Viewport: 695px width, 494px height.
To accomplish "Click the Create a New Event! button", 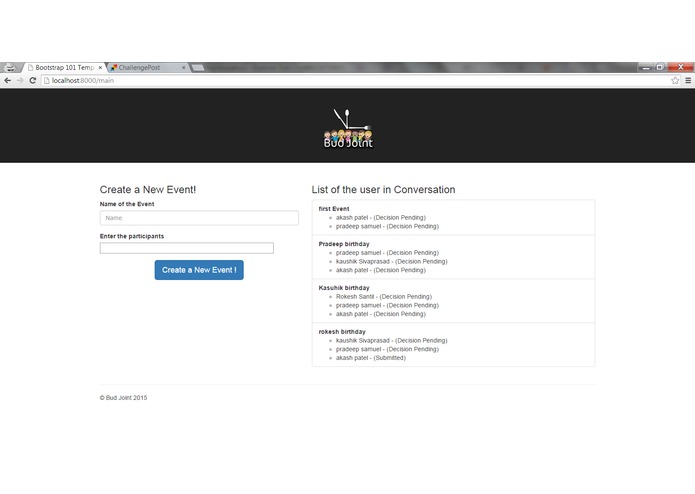I will [x=199, y=270].
